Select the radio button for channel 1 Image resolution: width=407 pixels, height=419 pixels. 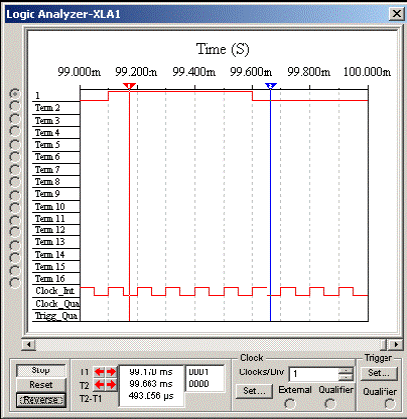pos(15,94)
